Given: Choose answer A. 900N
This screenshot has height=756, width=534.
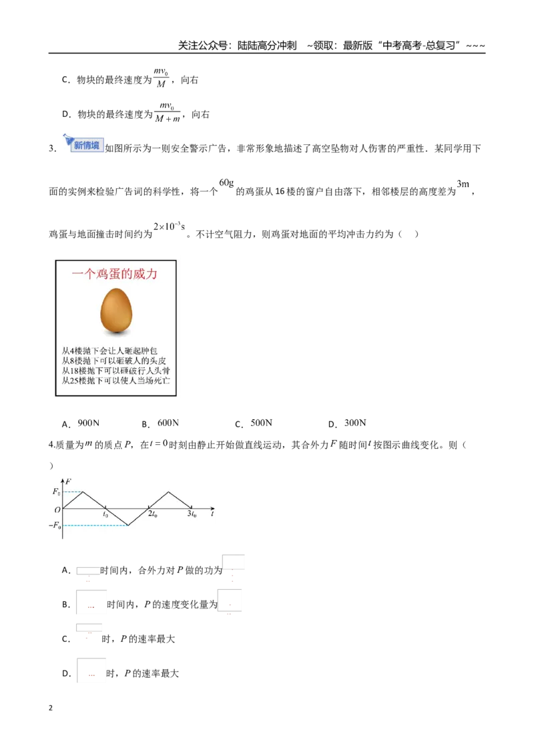Looking at the screenshot, I should click(81, 423).
